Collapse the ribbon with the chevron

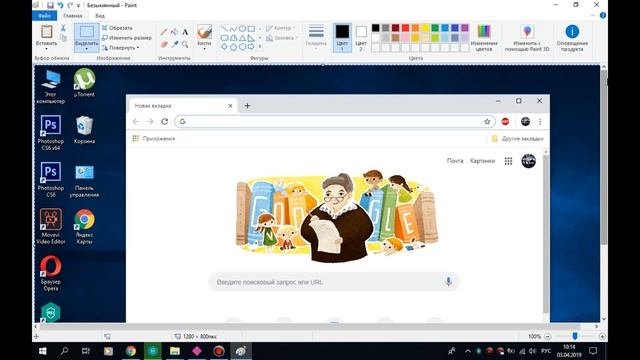pyautogui.click(x=593, y=16)
